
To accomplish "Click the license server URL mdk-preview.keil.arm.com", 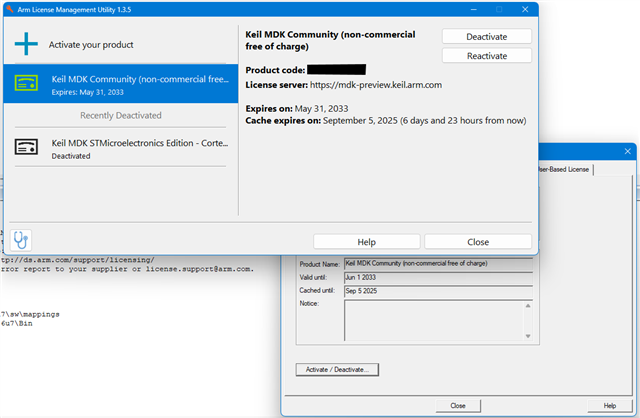I will point(376,85).
